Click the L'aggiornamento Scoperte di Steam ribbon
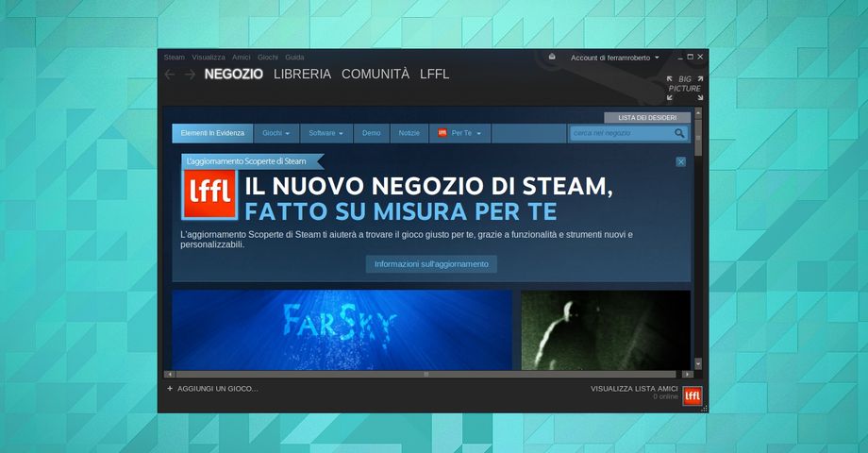868x453 pixels. [252, 161]
